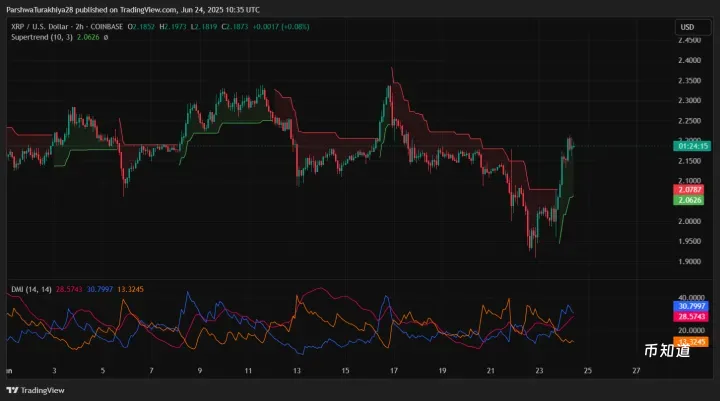Viewport: 720px width, 401px height.
Task: Click the 40.0000 level on DMI scale
Action: click(690, 297)
